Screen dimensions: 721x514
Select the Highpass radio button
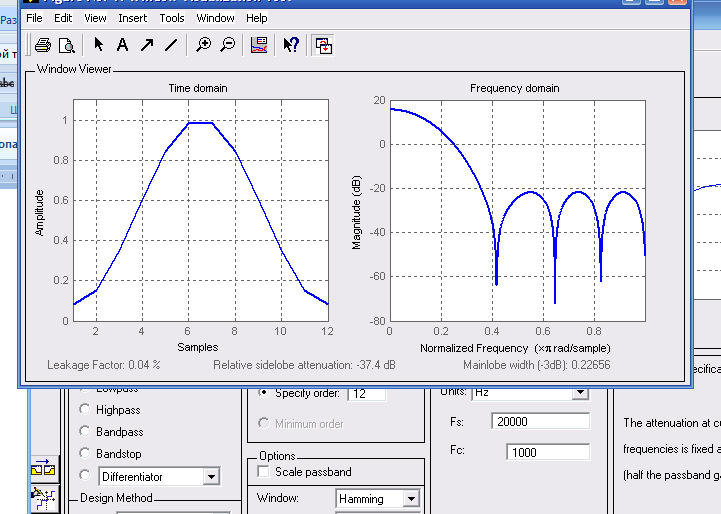pyautogui.click(x=83, y=410)
